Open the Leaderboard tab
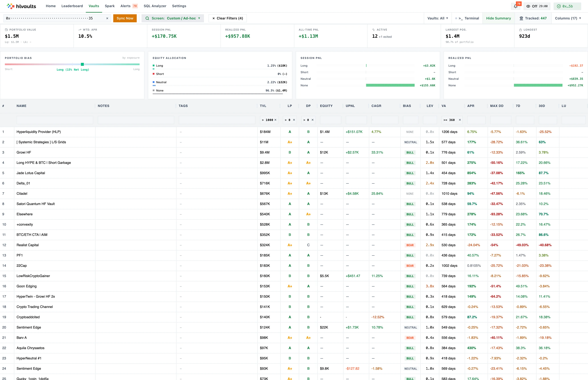The width and height of the screenshot is (588, 380). tap(72, 6)
